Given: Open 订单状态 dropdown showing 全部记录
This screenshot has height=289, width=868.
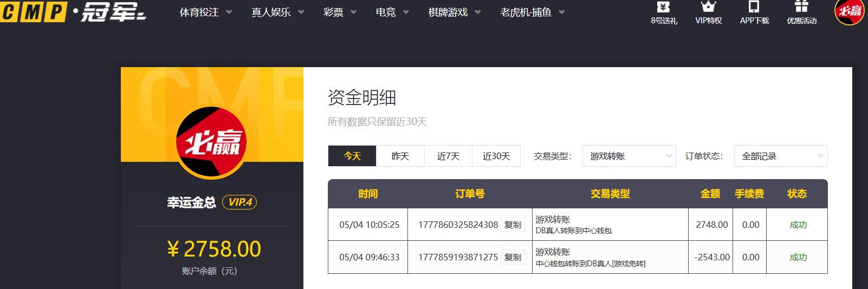Looking at the screenshot, I should point(781,156).
